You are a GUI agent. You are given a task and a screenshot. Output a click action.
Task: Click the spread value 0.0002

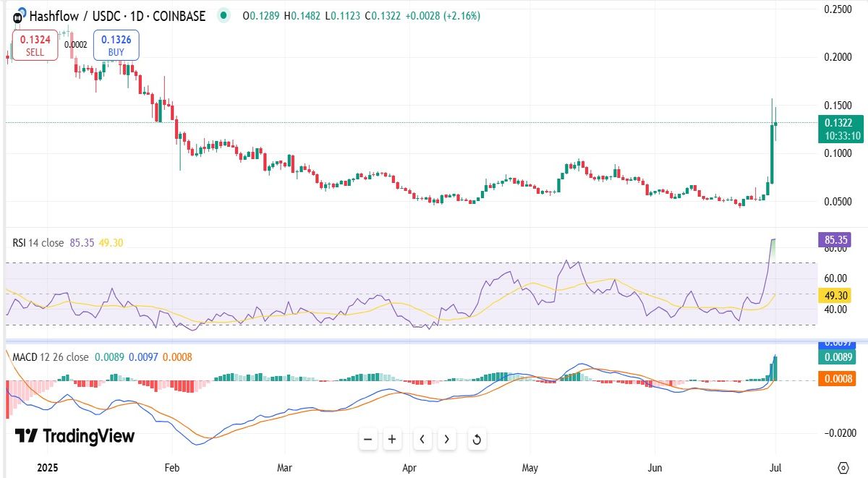click(75, 45)
